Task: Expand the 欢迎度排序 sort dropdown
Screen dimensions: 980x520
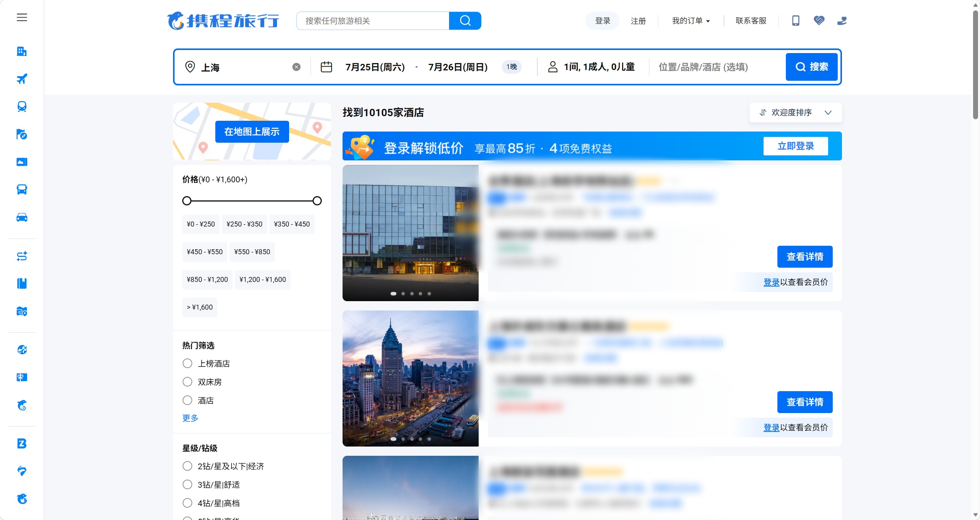Action: (795, 113)
